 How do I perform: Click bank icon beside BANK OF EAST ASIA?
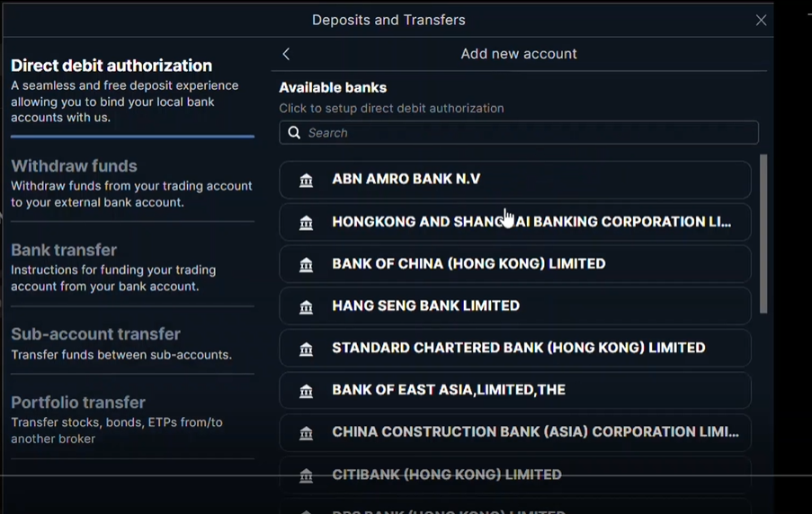[306, 391]
